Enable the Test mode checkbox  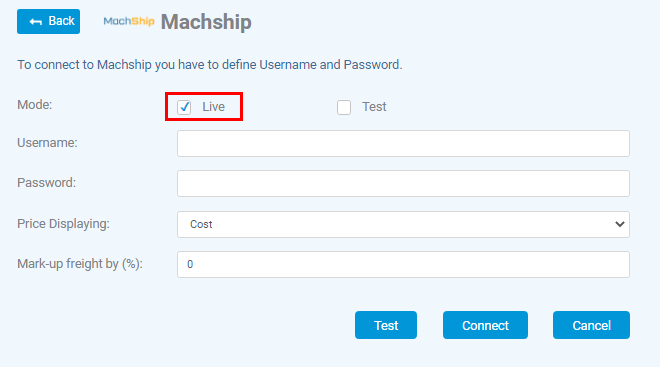(x=344, y=107)
